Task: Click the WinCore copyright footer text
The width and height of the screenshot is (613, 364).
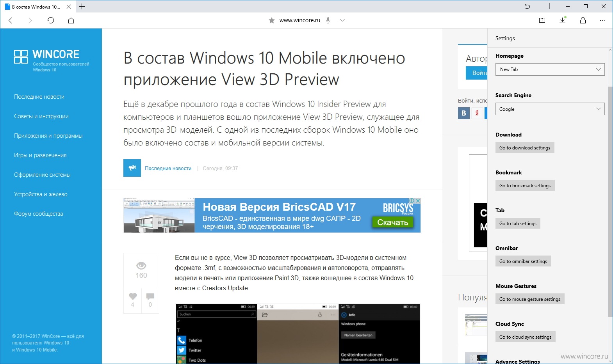Action: coord(48,343)
